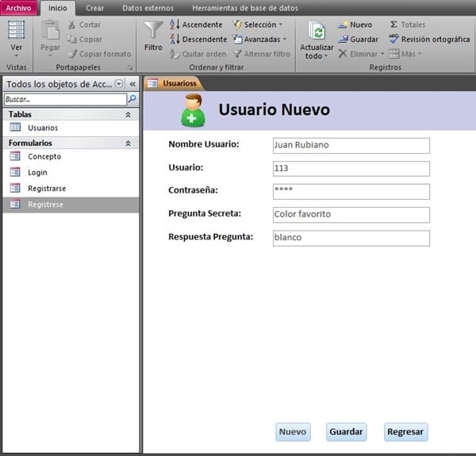Expand the Portapapeles dialog launcher
The image size is (476, 456).
coord(130,67)
